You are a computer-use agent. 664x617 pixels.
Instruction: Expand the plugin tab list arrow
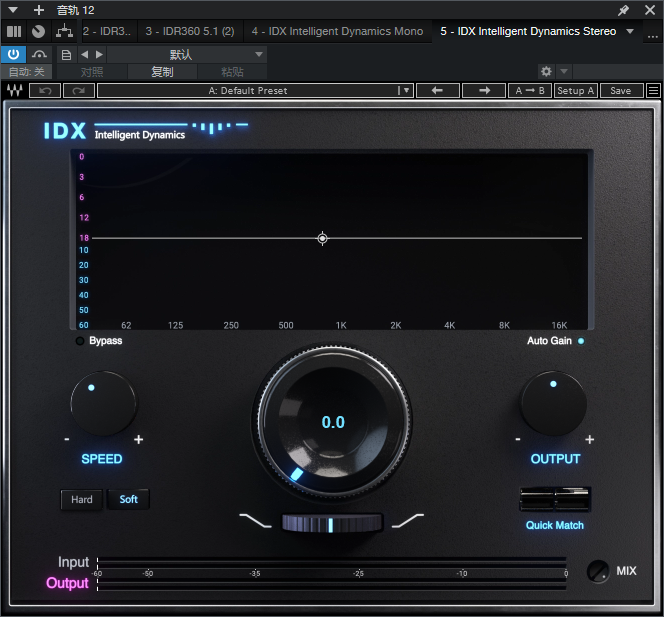coord(630,31)
